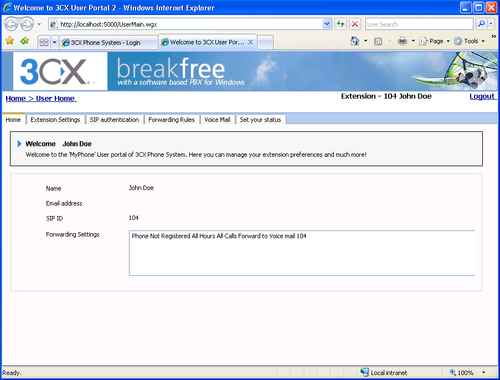Click the Local intranet zone icon
500x380 pixels.
pos(364,372)
